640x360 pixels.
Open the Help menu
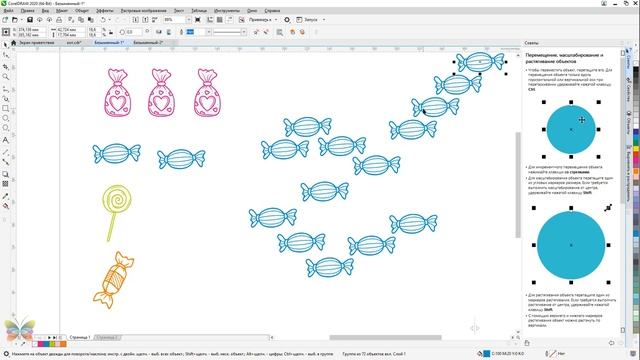(x=272, y=10)
